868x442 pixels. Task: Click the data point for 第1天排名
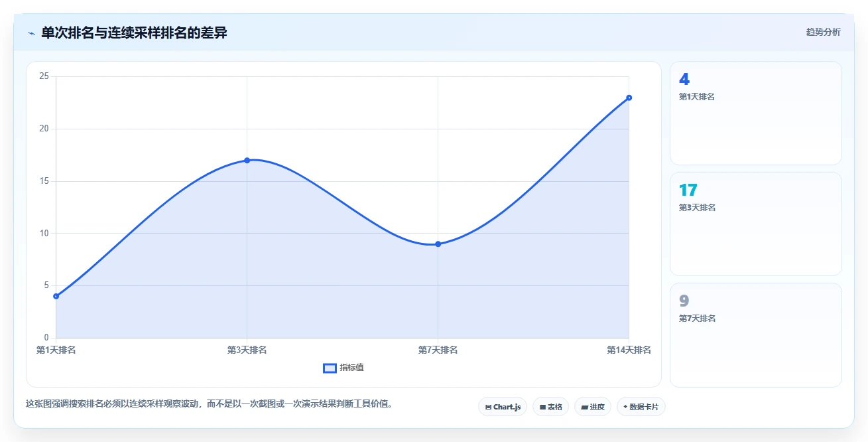pyautogui.click(x=56, y=296)
